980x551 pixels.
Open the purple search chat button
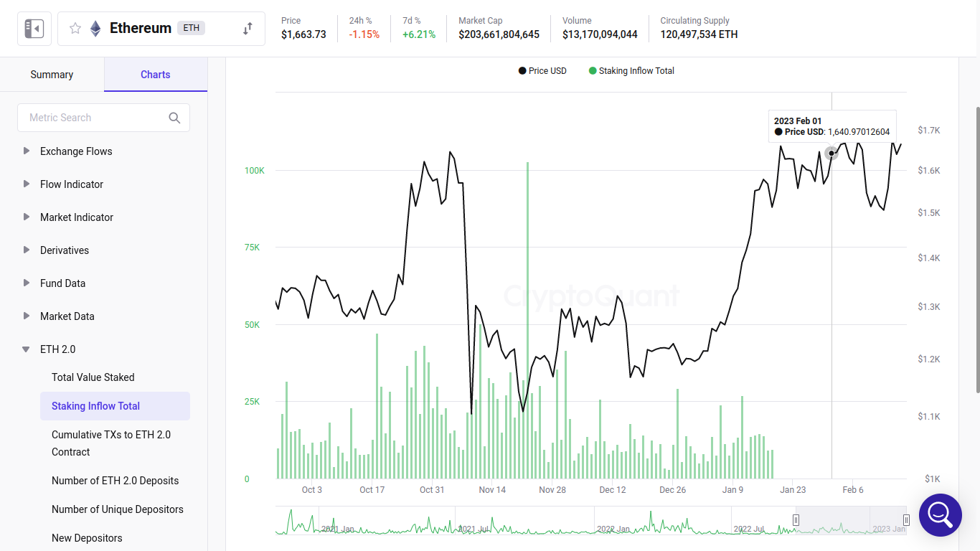pyautogui.click(x=940, y=514)
